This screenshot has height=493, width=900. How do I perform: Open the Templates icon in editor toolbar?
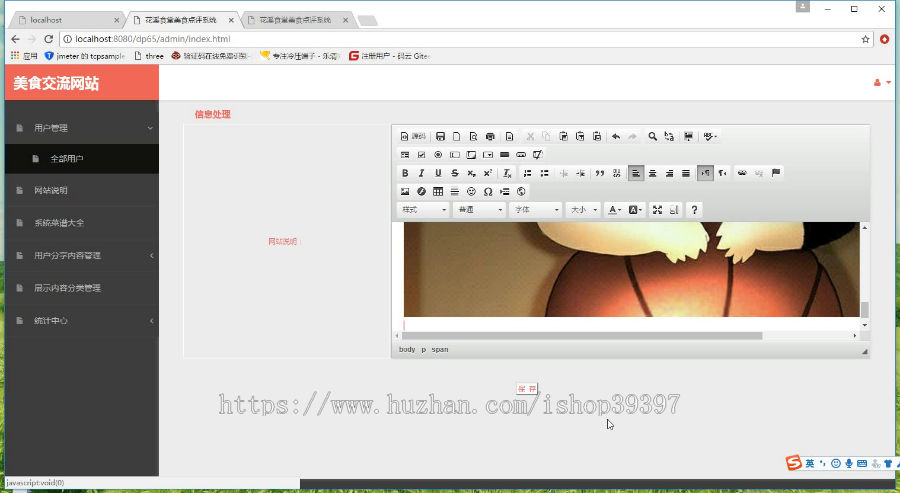[509, 137]
